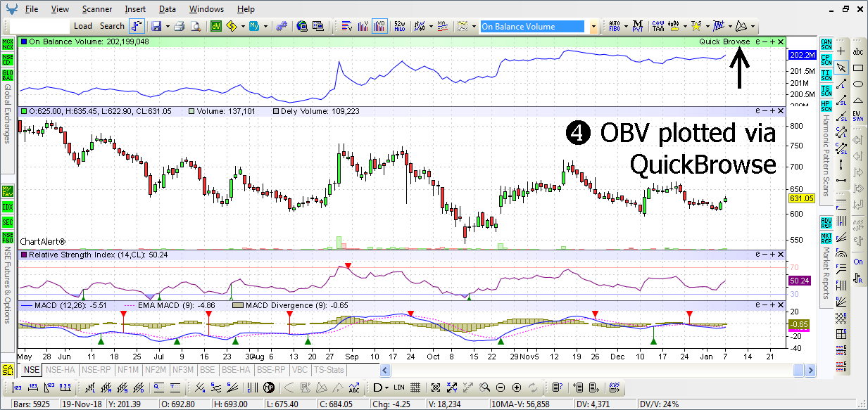Expand dropdown arrow at end of top toolbar

coord(753,27)
